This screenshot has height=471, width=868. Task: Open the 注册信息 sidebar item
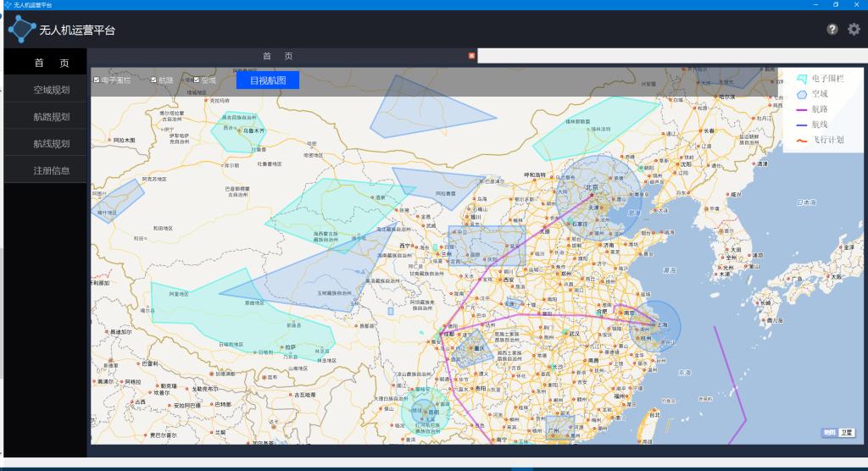click(52, 171)
